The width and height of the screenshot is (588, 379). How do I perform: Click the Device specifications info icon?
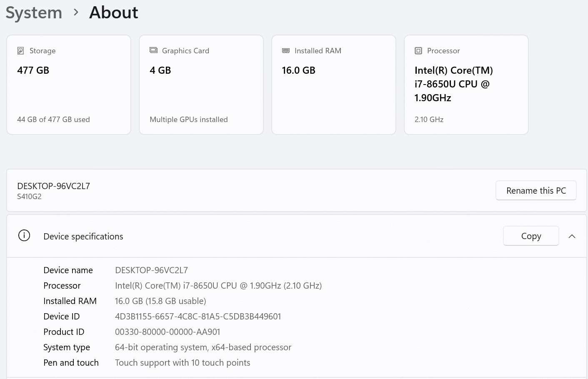tap(24, 236)
